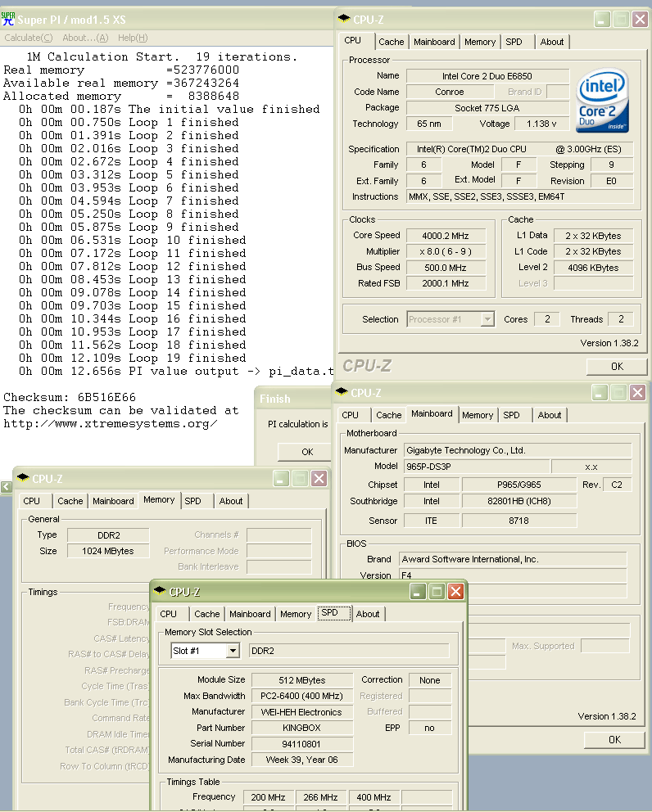Screen dimensions: 652x812
Task: Close the top CPU tab CPU-Z window
Action: point(640,20)
